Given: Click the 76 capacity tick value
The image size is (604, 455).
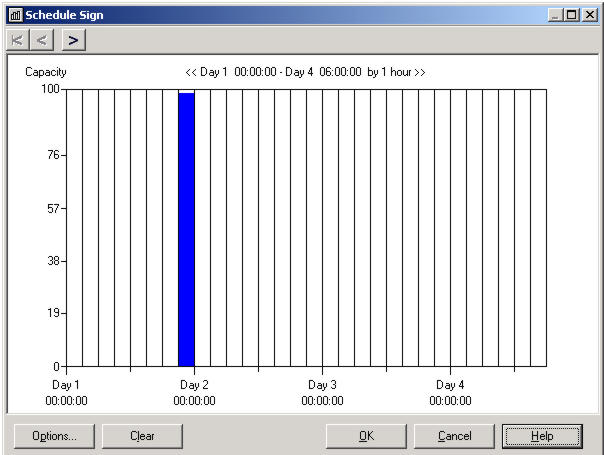Looking at the screenshot, I should tap(54, 155).
